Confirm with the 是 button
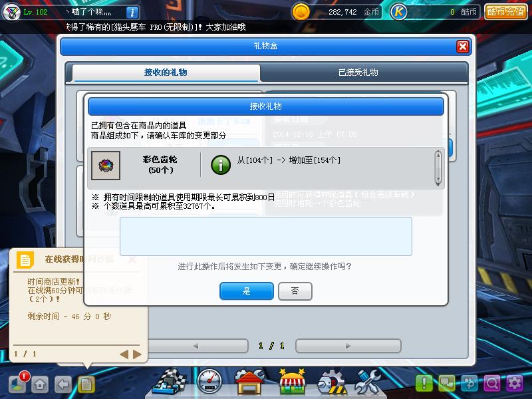The width and height of the screenshot is (532, 399). [246, 291]
